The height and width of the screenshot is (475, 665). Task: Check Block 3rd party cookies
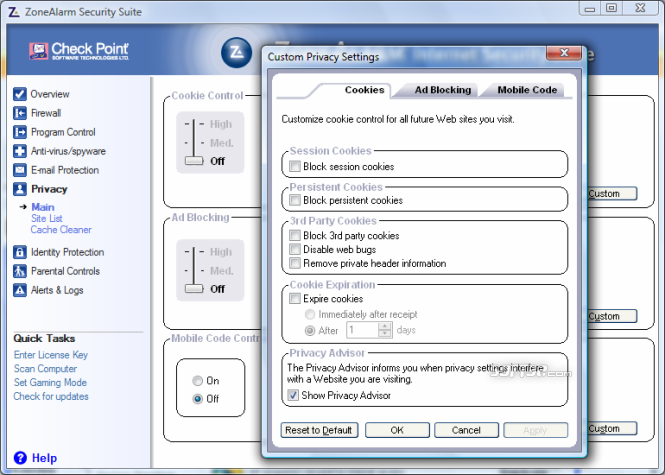point(295,235)
